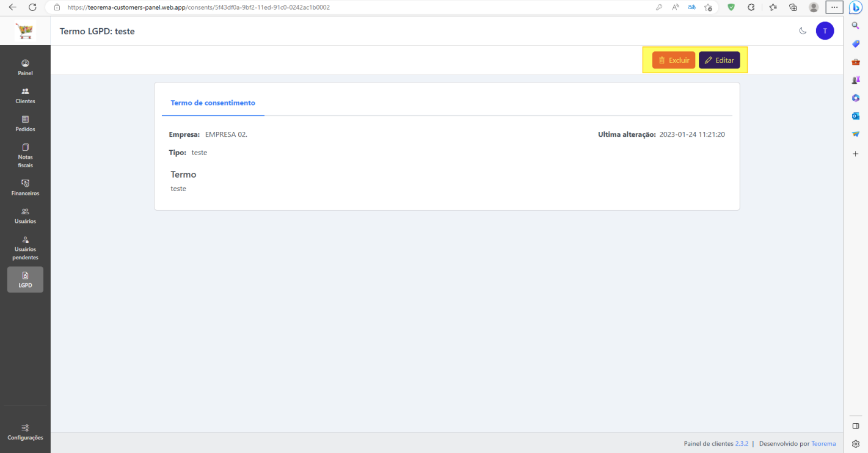Open Edge sidebar tools briefcase icon
Screen dimensions: 868x453
click(856, 62)
